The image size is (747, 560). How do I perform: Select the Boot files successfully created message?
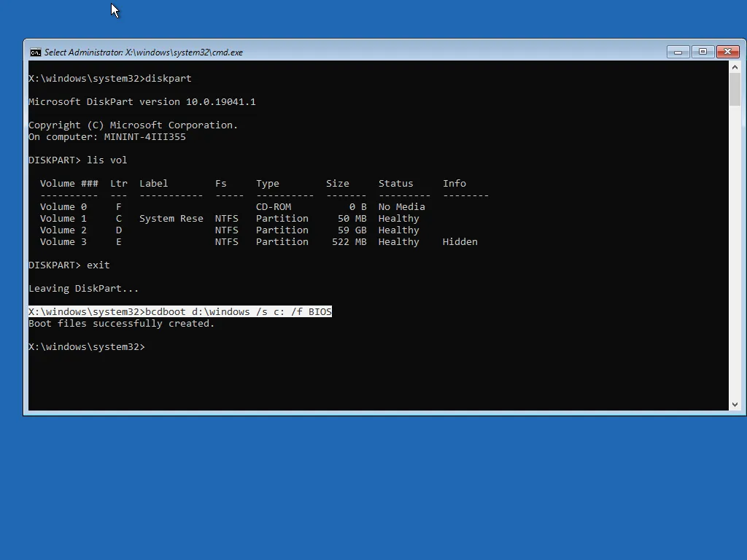click(120, 323)
